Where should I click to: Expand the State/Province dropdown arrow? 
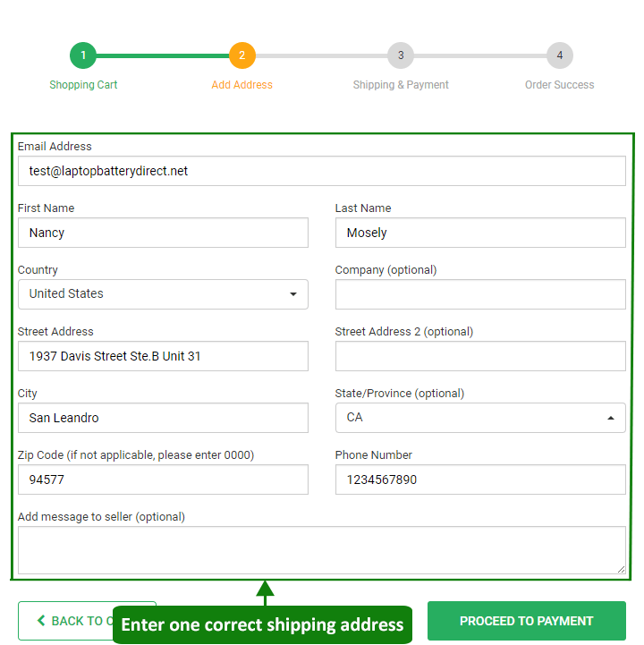pyautogui.click(x=611, y=418)
